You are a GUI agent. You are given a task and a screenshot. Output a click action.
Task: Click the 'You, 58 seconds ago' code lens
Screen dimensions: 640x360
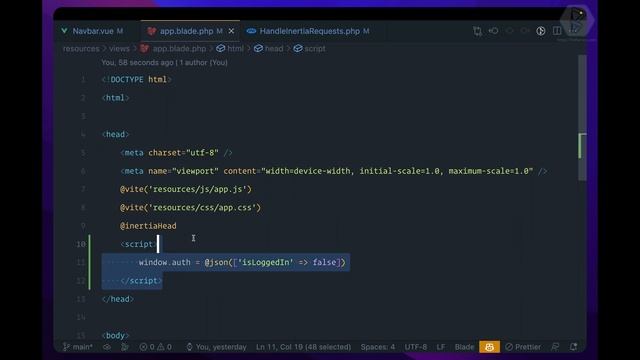coord(164,63)
